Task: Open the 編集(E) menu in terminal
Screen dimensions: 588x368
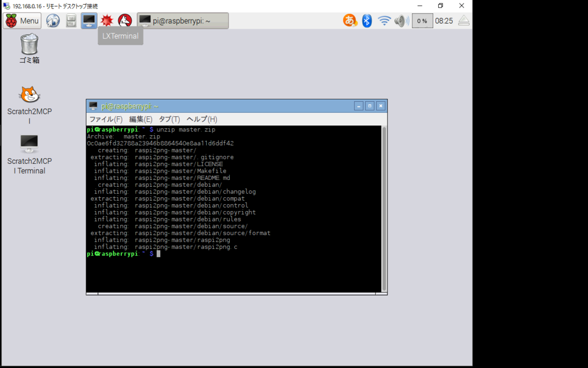Action: coord(141,120)
